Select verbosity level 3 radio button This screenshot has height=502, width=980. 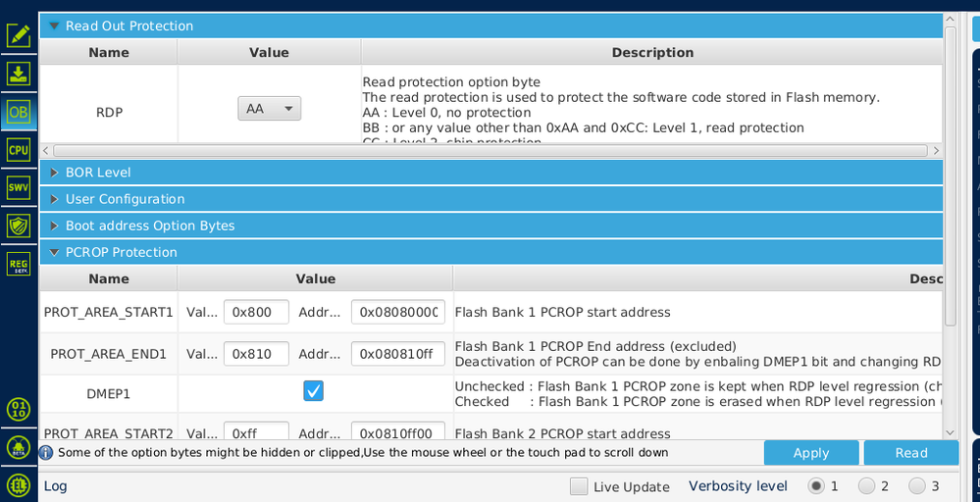click(x=917, y=485)
